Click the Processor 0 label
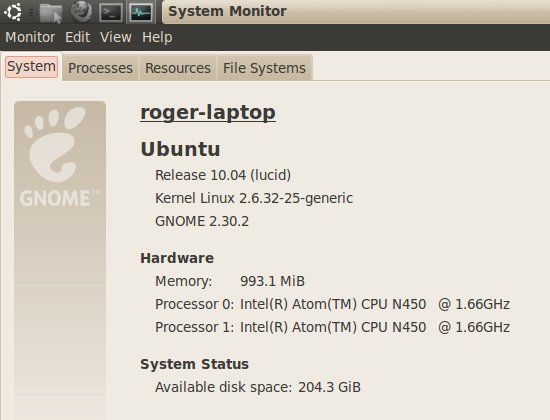This screenshot has height=420, width=550. pyautogui.click(x=195, y=304)
